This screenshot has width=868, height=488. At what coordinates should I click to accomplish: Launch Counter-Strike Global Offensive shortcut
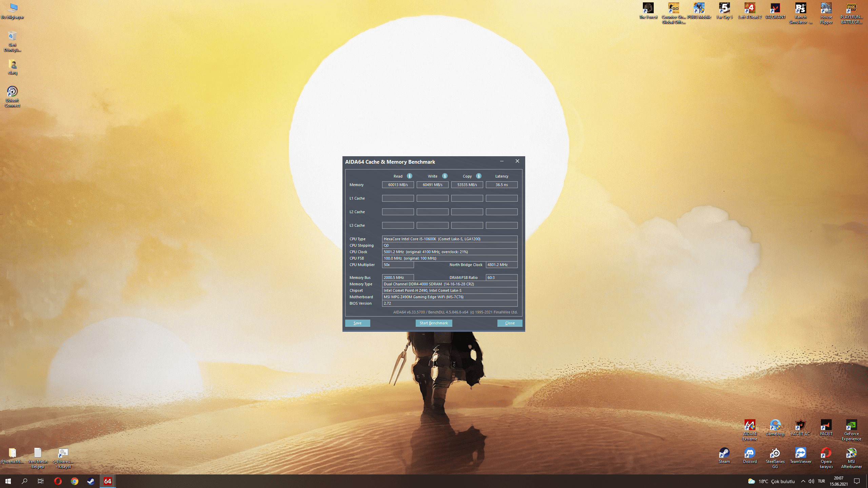[674, 13]
